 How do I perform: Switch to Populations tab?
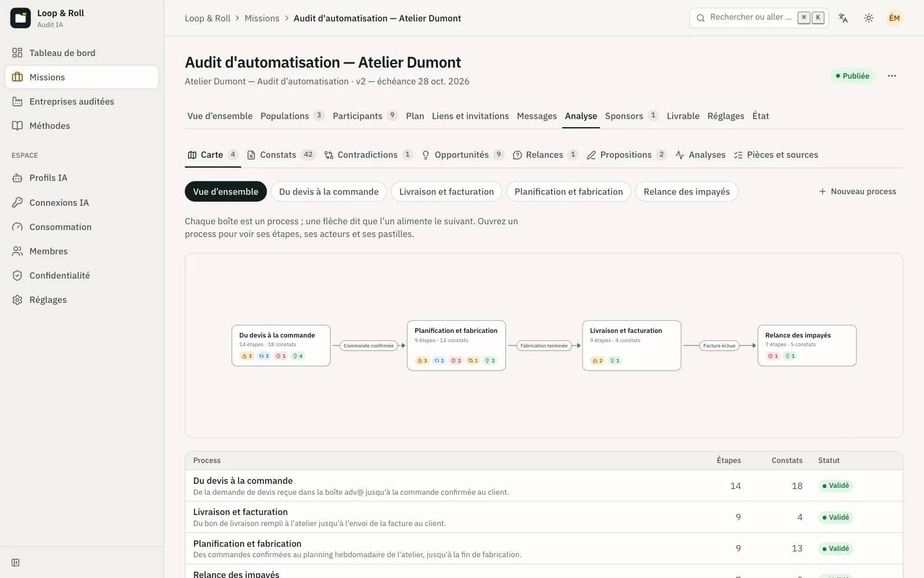[x=292, y=116]
